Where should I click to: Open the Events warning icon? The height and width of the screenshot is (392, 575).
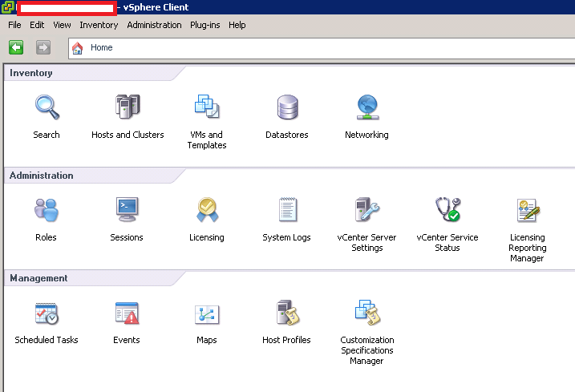pyautogui.click(x=127, y=313)
